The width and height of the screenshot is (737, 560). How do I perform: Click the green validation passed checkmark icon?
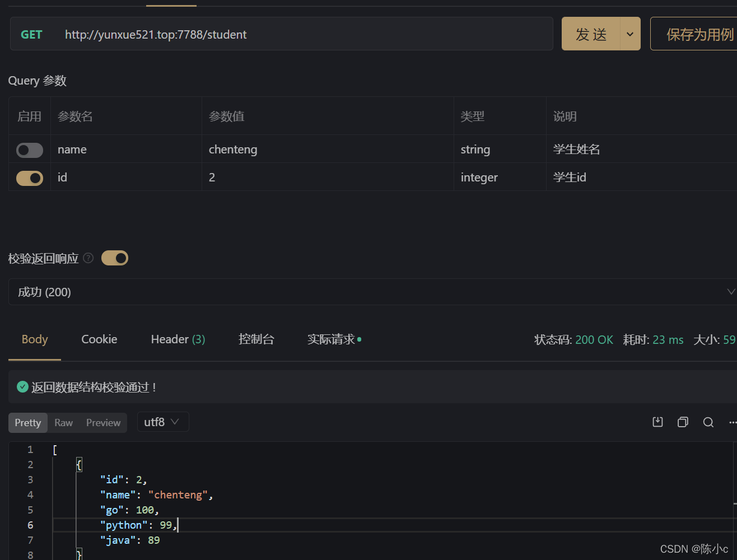(x=23, y=387)
